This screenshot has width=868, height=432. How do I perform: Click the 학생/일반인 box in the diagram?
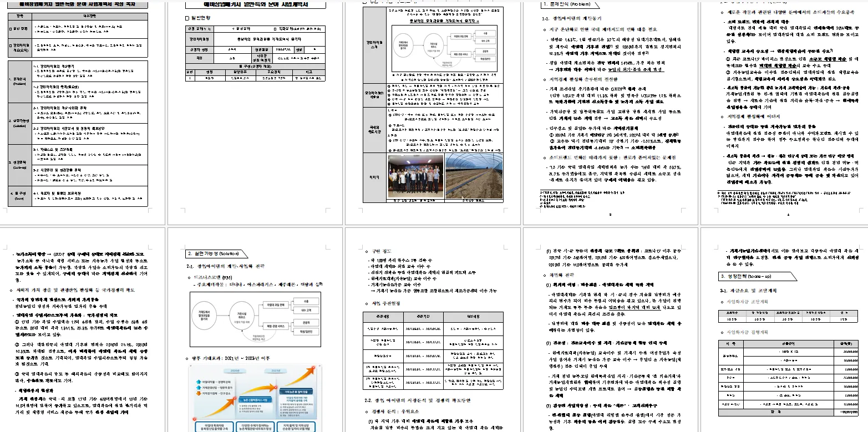click(306, 332)
